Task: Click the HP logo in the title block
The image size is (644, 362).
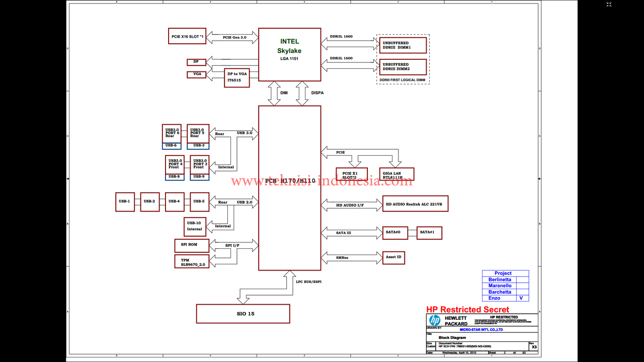Action: point(434,320)
